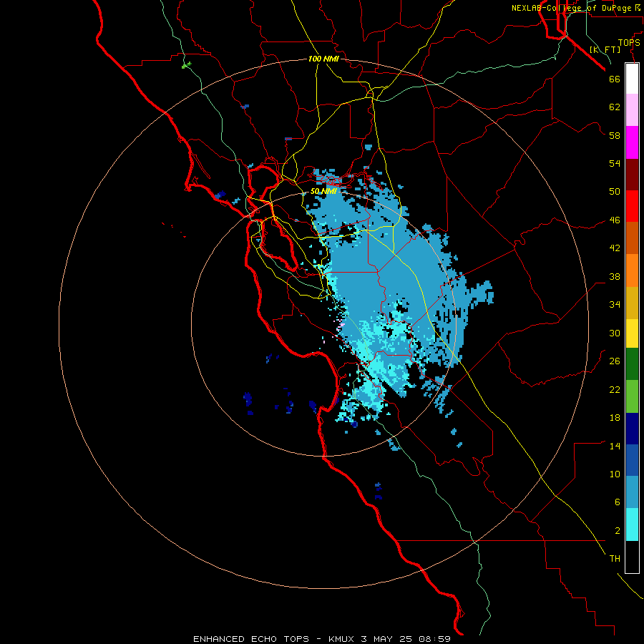
Task: Pick the yellow legend swatch
Action: [632, 333]
